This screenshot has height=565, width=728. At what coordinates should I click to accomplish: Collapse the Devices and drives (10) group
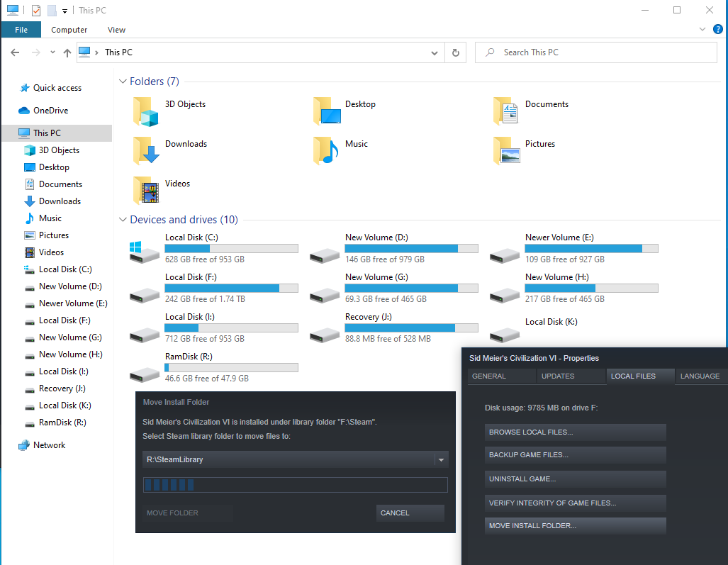(123, 220)
